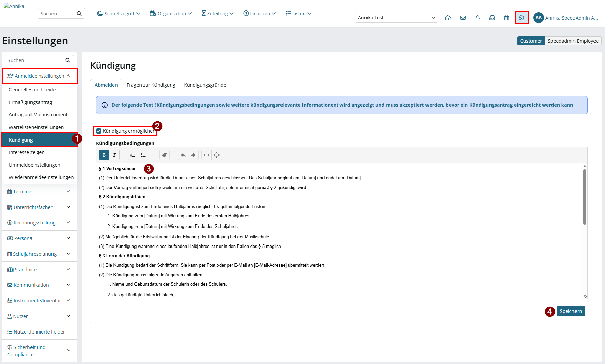
Task: Select Customer toggle button
Action: (531, 41)
